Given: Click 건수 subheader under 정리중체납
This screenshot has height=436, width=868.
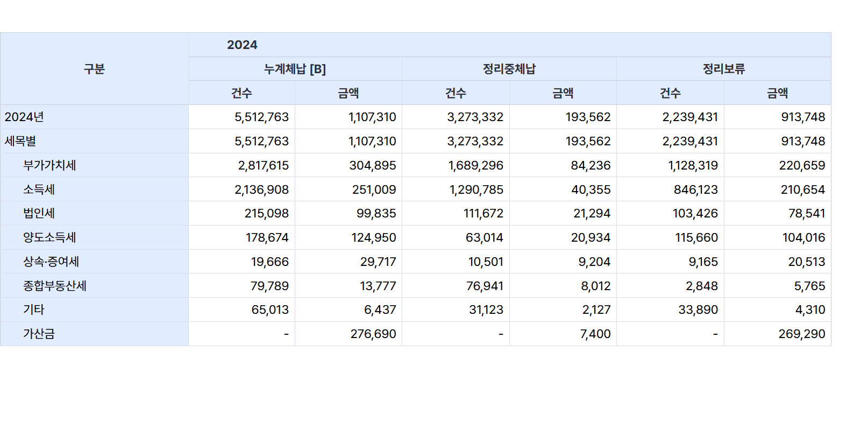Looking at the screenshot, I should tap(456, 93).
